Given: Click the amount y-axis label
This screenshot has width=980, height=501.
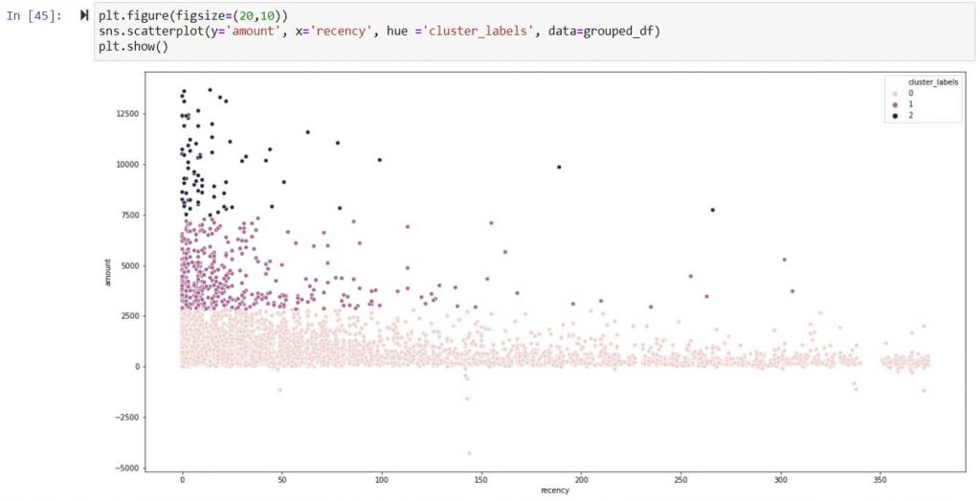Looking at the screenshot, I should (107, 273).
